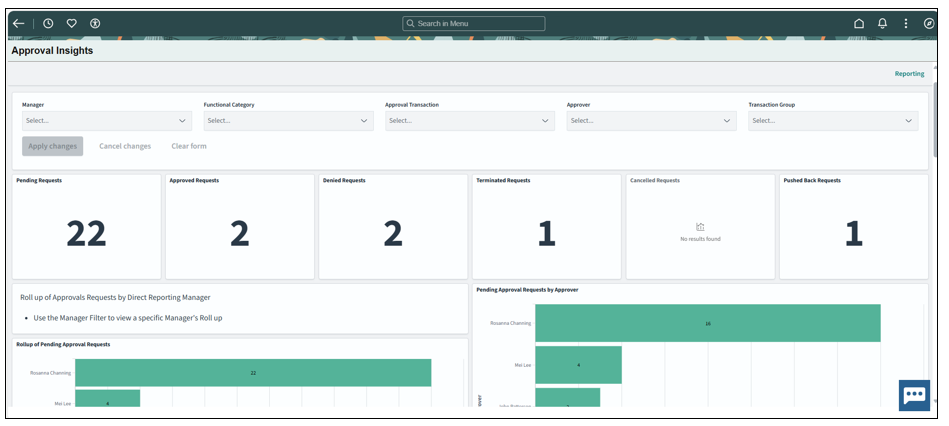Open the notifications bell

click(x=883, y=23)
